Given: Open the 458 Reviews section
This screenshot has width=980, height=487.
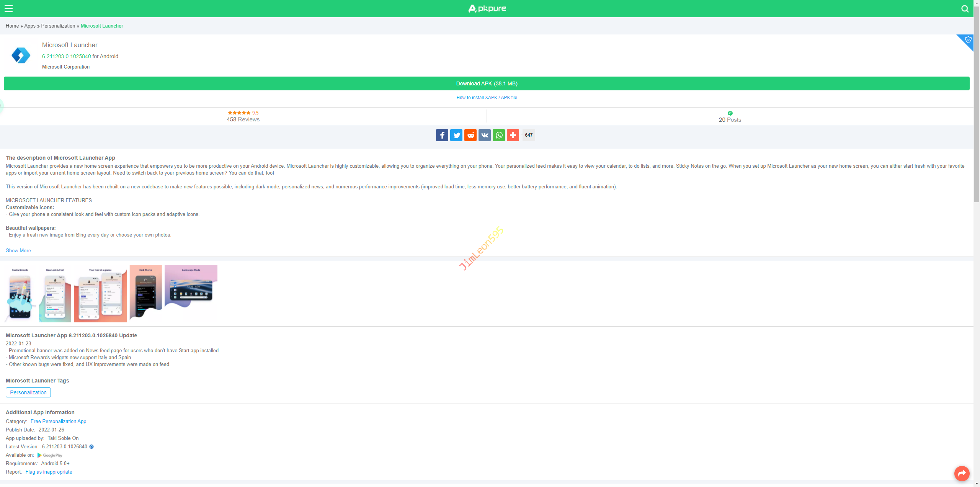Looking at the screenshot, I should pos(243,119).
